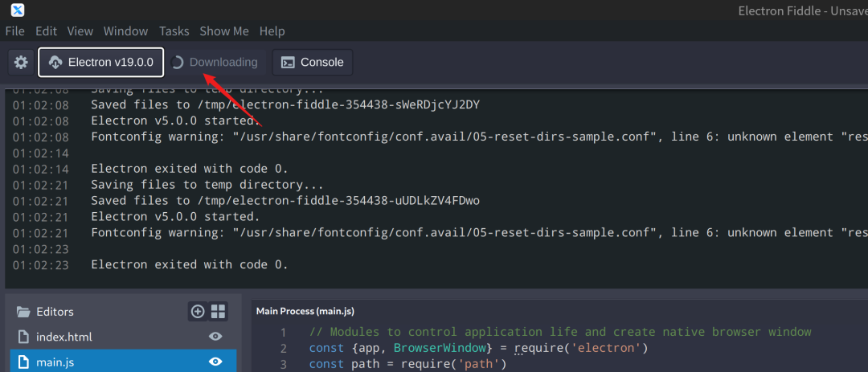
Task: Open the Edit menu
Action: [47, 31]
